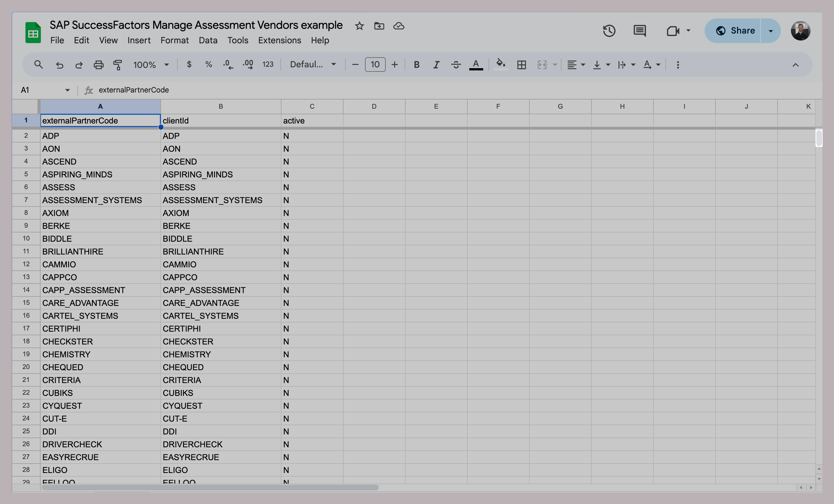Open the Format menu
834x504 pixels.
tap(174, 40)
